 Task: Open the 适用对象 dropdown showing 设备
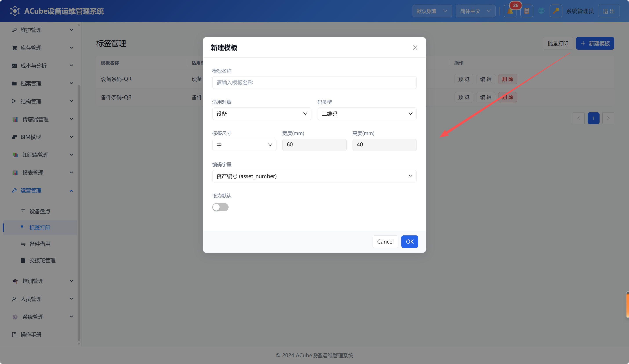pyautogui.click(x=262, y=114)
